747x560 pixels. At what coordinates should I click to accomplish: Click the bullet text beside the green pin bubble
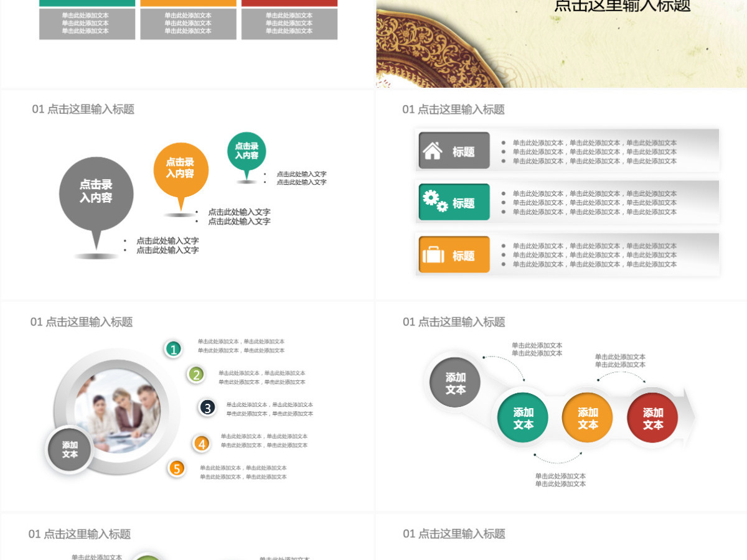pyautogui.click(x=295, y=178)
